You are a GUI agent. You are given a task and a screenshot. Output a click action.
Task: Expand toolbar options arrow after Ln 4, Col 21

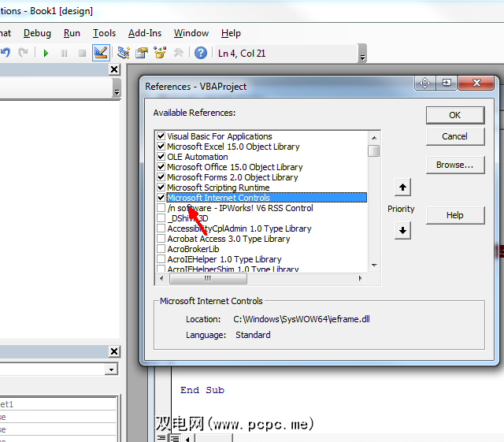pos(362,54)
